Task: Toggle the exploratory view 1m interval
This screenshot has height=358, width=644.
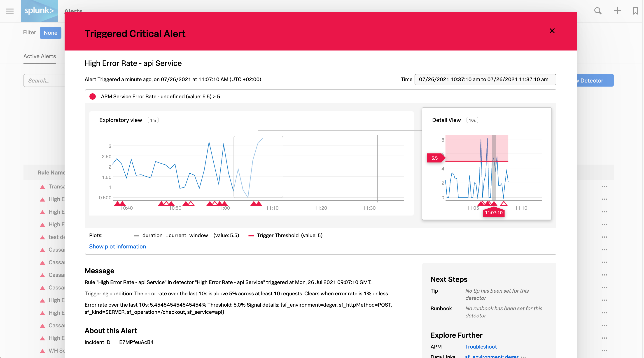Action: pos(153,120)
